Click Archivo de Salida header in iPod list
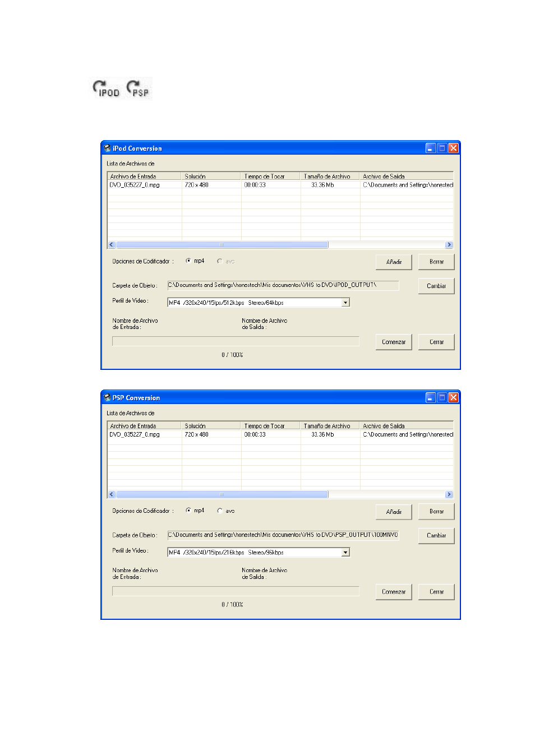 [x=407, y=176]
